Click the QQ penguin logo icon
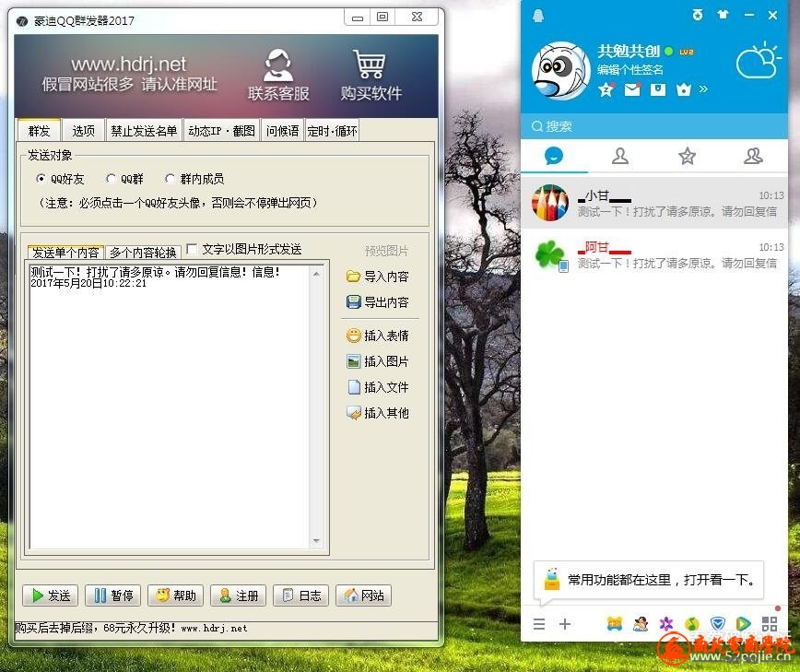The width and height of the screenshot is (800, 672). click(537, 16)
